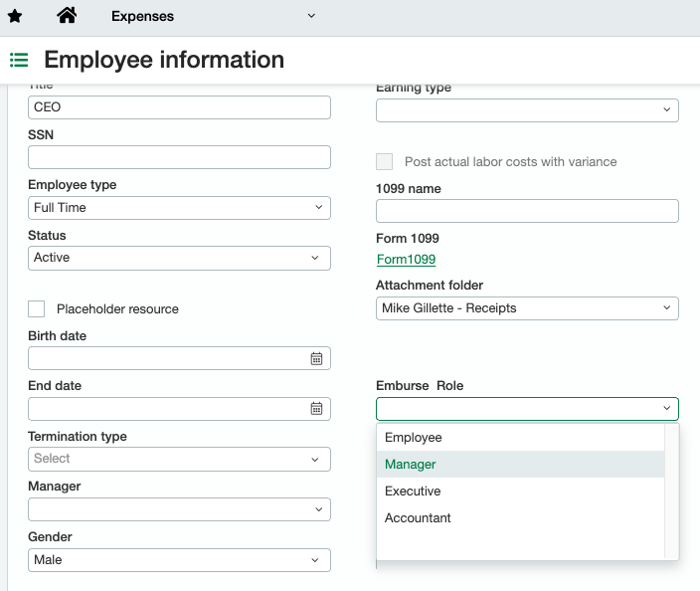Viewport: 700px width, 591px height.
Task: Open the Employee type dropdown
Action: (179, 208)
